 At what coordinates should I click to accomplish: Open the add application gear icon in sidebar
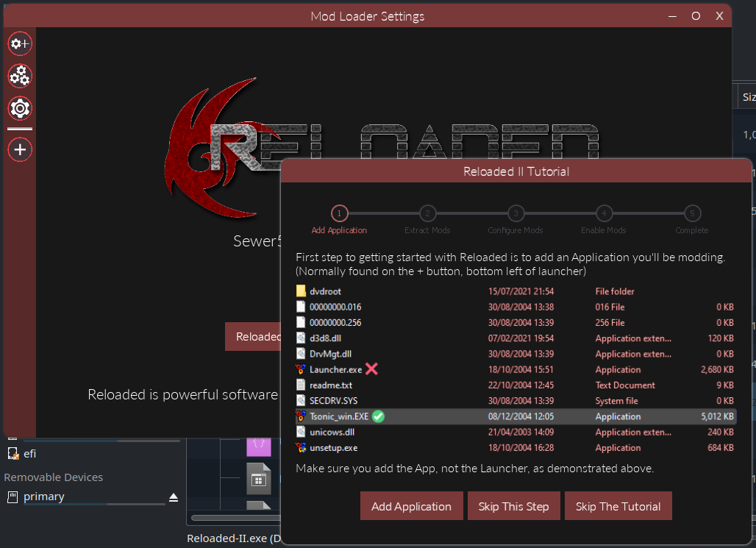click(x=20, y=44)
